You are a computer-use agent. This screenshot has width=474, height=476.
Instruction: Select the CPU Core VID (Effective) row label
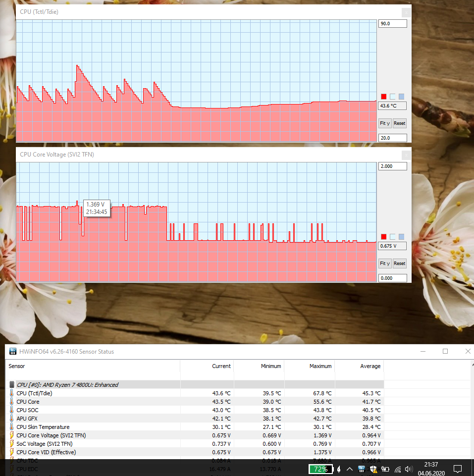coord(46,452)
